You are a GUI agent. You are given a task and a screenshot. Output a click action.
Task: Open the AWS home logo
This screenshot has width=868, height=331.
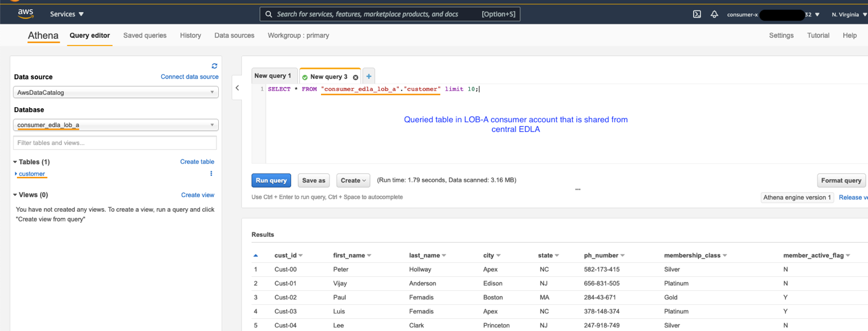click(26, 13)
